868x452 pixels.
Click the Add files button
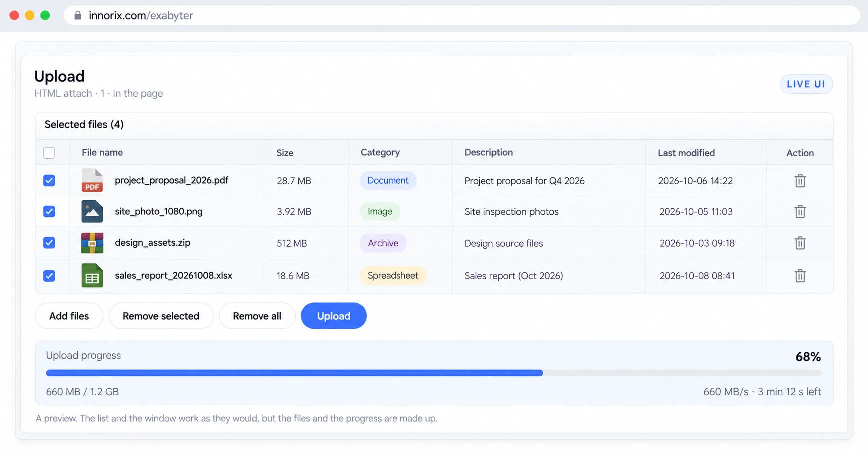click(69, 316)
